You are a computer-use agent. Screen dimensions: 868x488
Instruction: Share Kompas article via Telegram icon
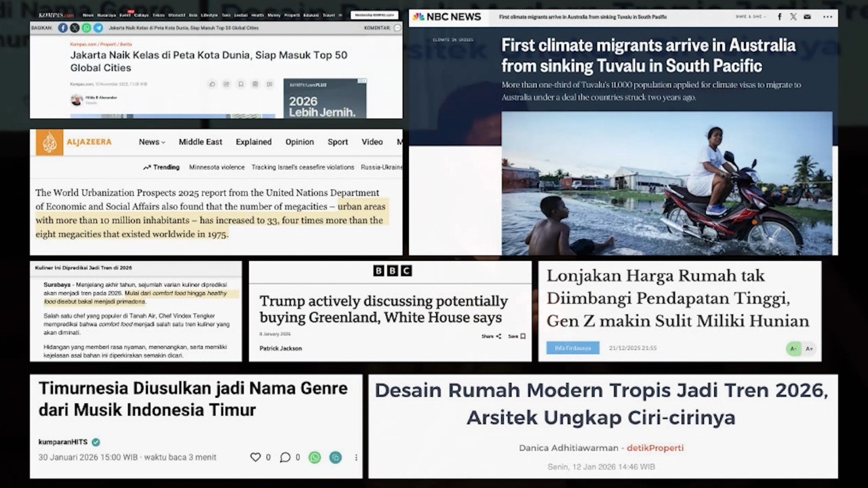click(98, 28)
